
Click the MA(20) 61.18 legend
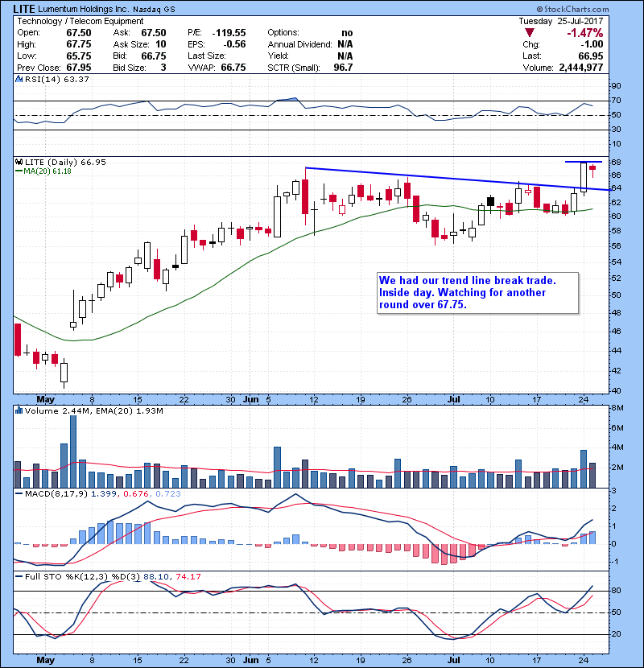click(x=43, y=171)
